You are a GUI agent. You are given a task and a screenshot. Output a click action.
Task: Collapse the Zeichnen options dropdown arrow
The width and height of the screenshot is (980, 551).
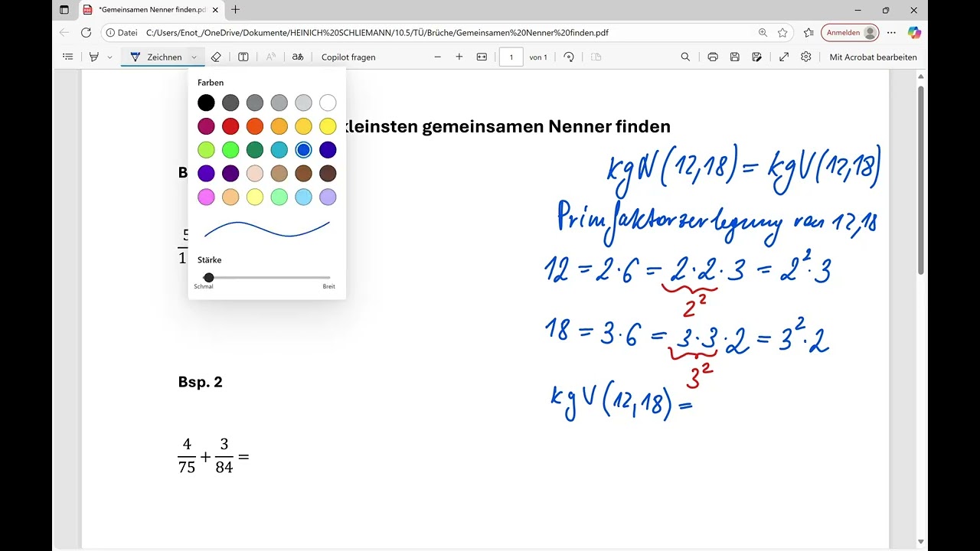point(194,57)
